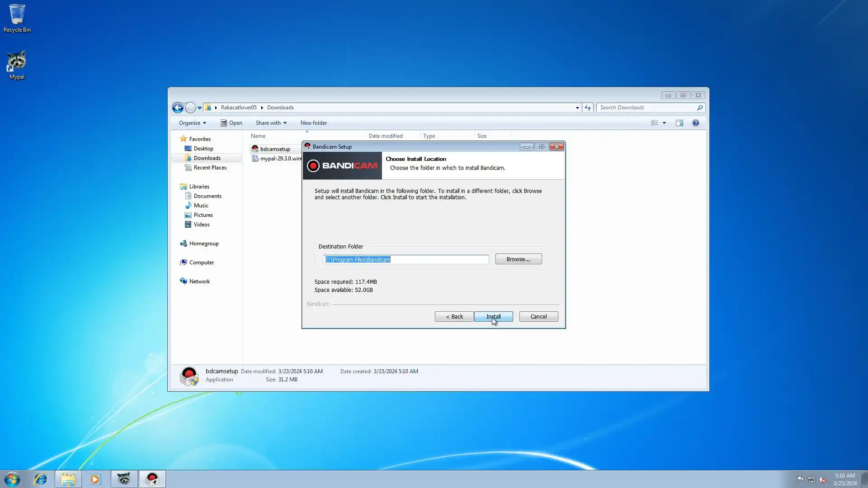
Task: Click the Bandicam setup taskbar icon
Action: (152, 479)
